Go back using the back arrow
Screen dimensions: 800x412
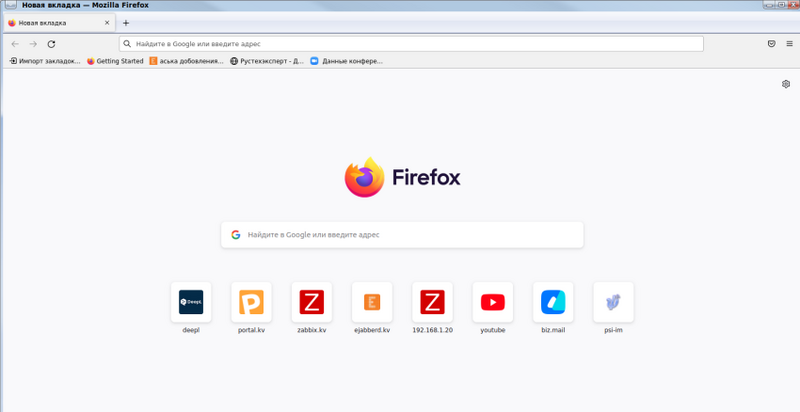15,44
